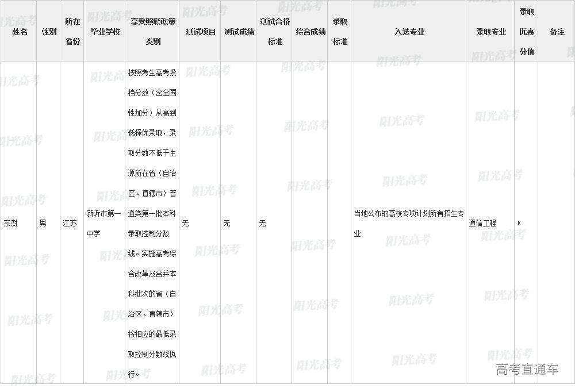Image resolution: width=575 pixels, height=392 pixels.
Task: Click the 高考直通车 watermark label
Action: pyautogui.click(x=527, y=370)
